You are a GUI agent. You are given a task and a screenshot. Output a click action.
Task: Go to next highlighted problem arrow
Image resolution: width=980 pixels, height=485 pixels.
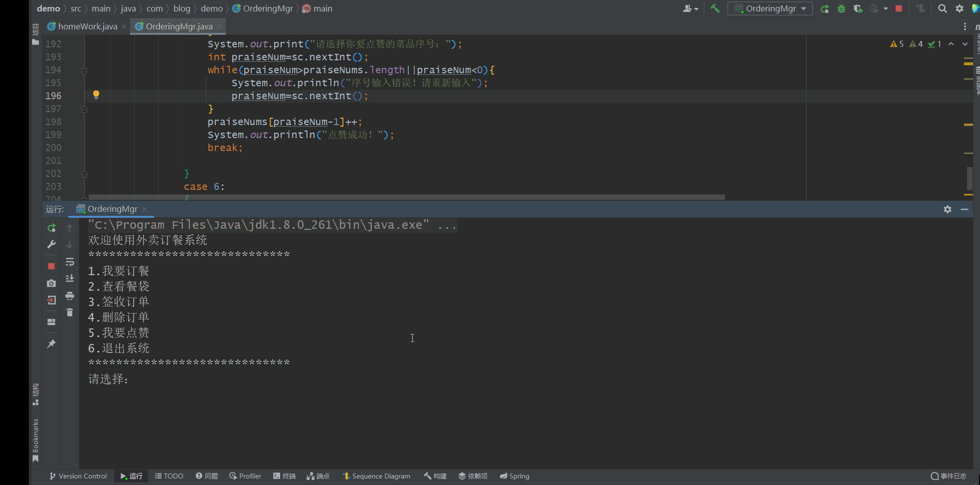point(965,44)
